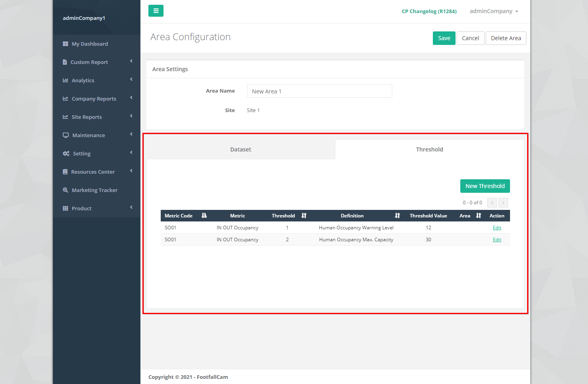588x384 pixels.
Task: Sort by Definition column sort icon
Action: click(397, 215)
